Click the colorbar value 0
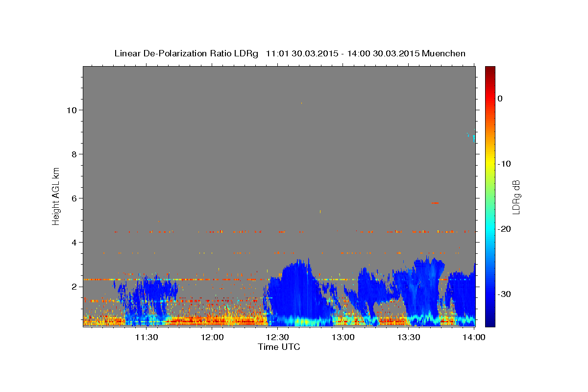Screen dimensions: 588x392 point(500,98)
